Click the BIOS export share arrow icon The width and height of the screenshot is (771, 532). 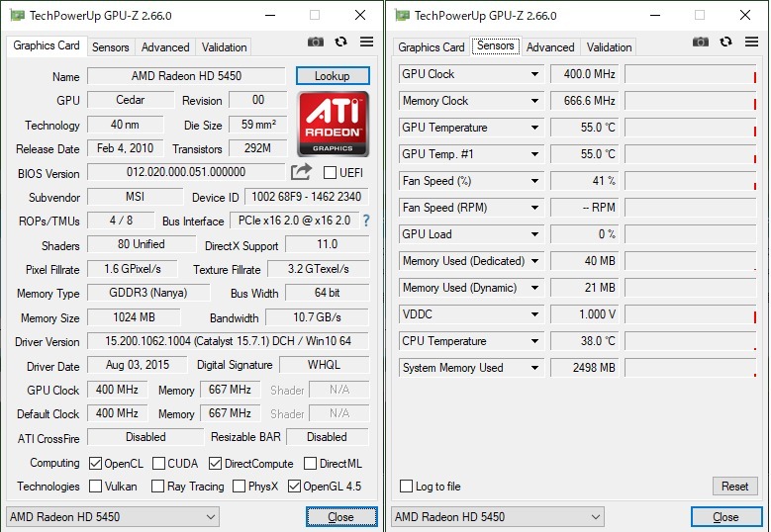click(302, 171)
